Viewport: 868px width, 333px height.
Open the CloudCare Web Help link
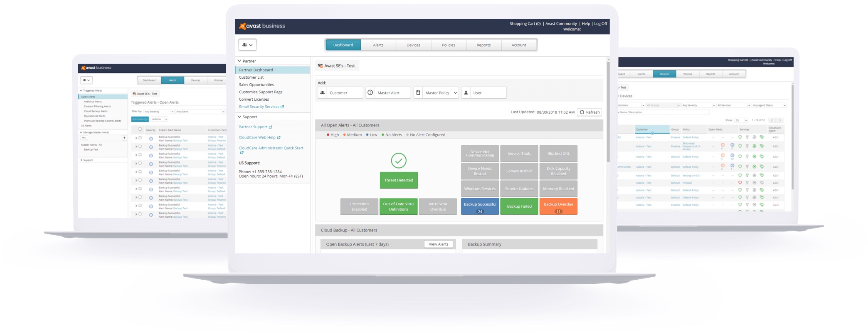click(x=257, y=137)
